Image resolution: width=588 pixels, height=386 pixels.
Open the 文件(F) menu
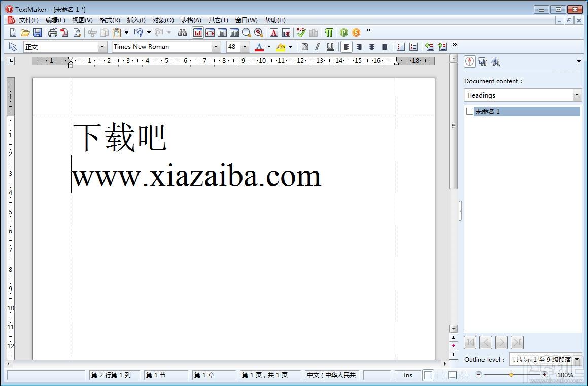[28, 20]
